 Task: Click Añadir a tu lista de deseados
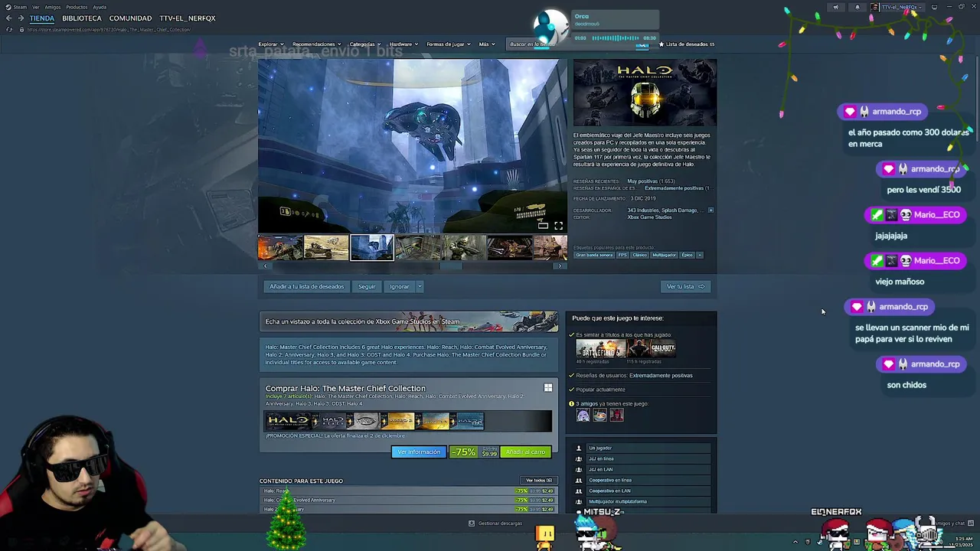(x=306, y=286)
